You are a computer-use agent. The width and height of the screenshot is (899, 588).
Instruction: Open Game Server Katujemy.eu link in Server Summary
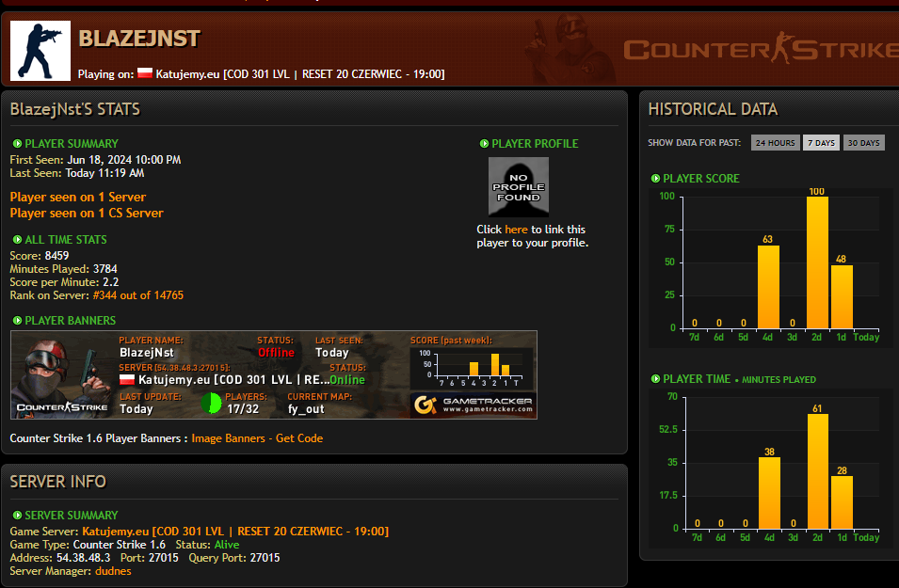[x=235, y=532]
